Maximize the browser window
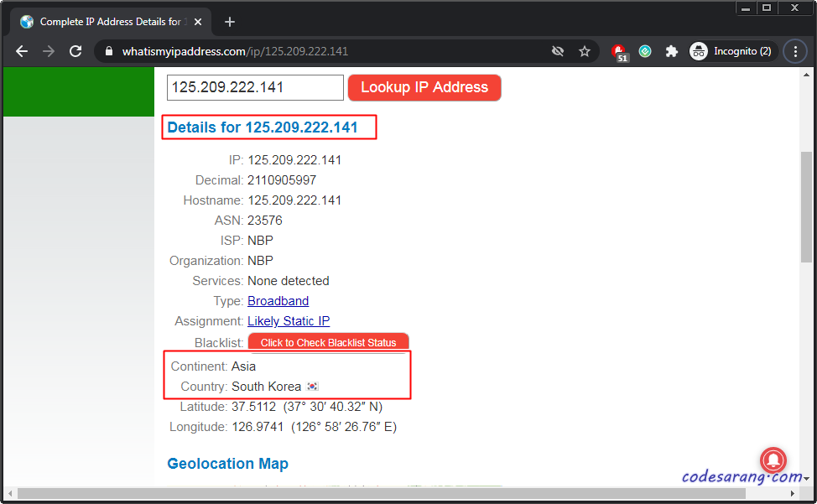This screenshot has width=817, height=504. [767, 8]
